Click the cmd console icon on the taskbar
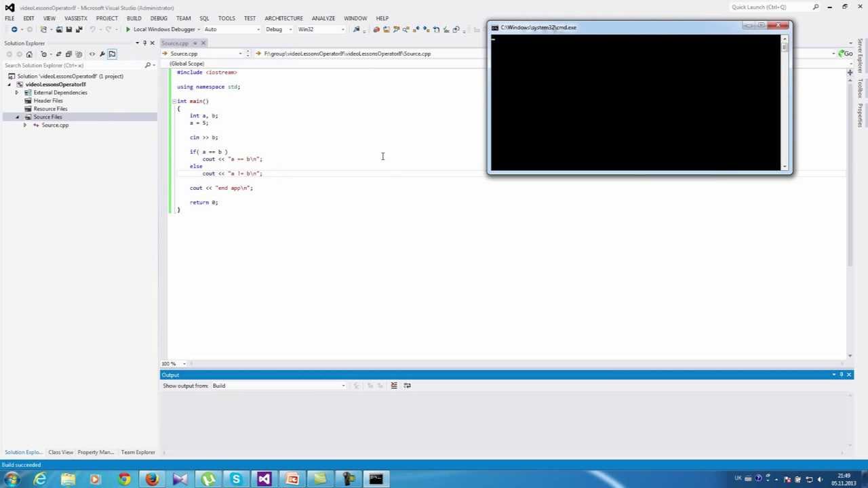 coord(376,479)
